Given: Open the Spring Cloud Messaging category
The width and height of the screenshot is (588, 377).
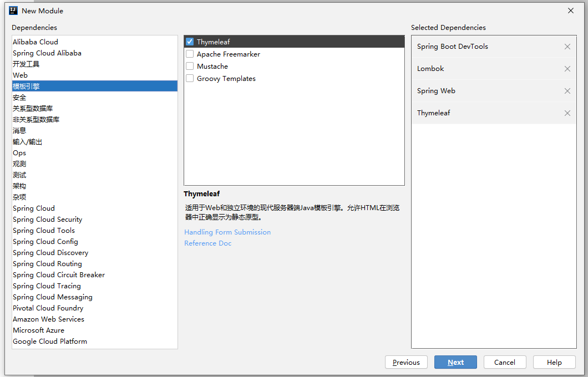Looking at the screenshot, I should click(x=95, y=297).
